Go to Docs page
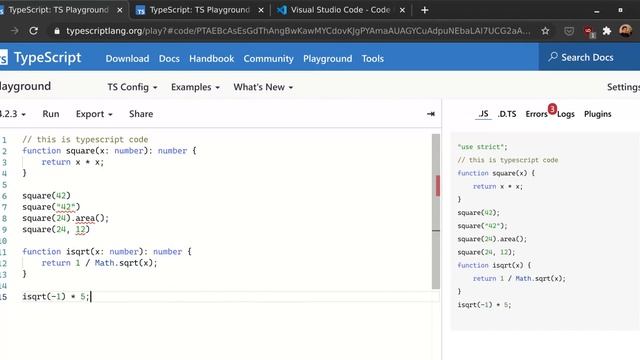 (x=169, y=59)
